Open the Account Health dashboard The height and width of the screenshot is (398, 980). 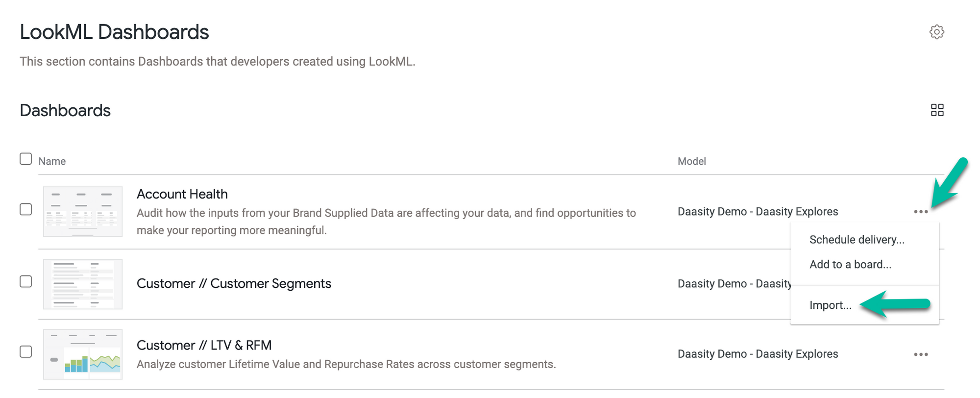click(x=182, y=194)
